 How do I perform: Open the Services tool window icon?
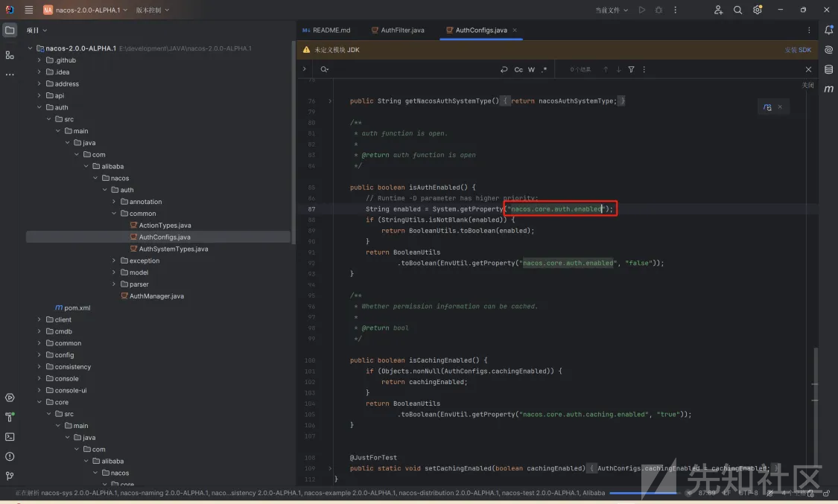coord(10,398)
